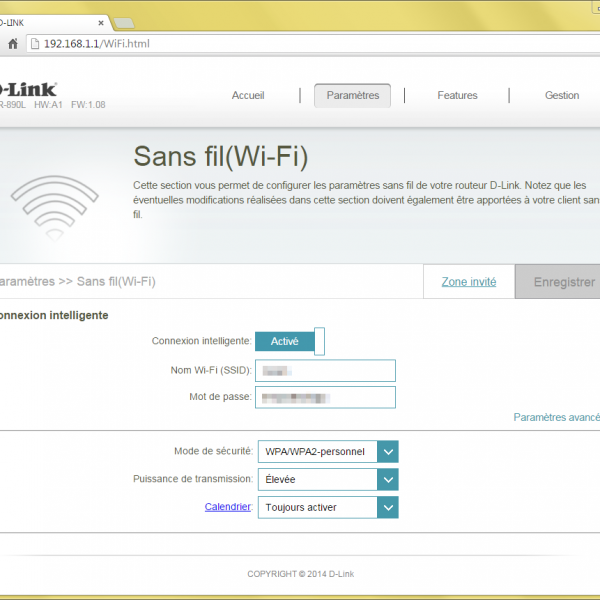This screenshot has width=600, height=600.
Task: Click the D-Link logo
Action: point(28,89)
